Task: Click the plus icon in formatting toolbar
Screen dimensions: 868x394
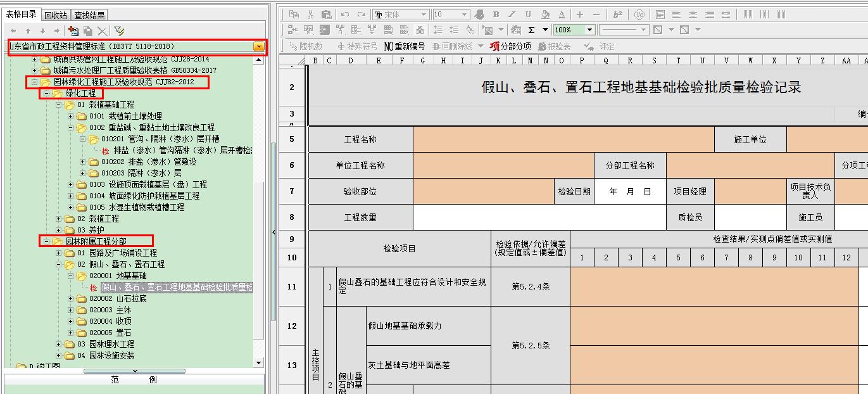Action: (x=580, y=15)
